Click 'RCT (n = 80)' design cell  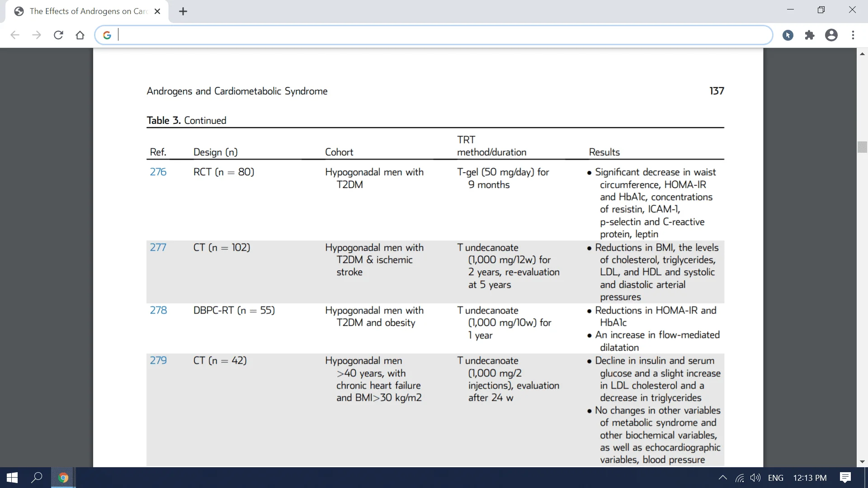pos(224,172)
